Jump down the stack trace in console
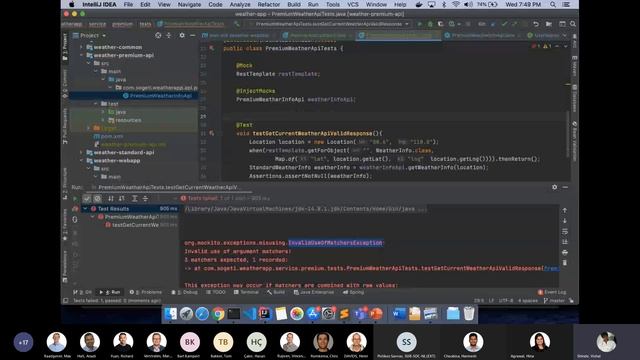Screen dimensions: 640x360 pyautogui.click(x=564, y=221)
